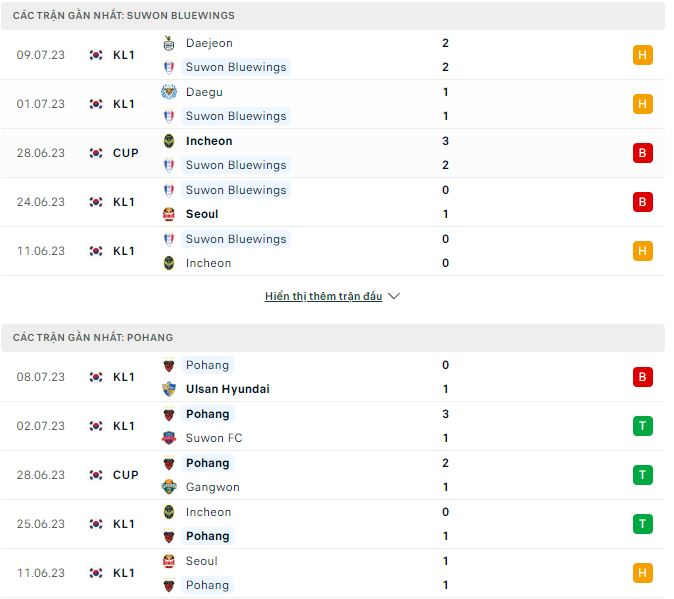Image resolution: width=674 pixels, height=599 pixels.
Task: Click KL1 league label on 01.07.23 row
Action: pos(124,104)
